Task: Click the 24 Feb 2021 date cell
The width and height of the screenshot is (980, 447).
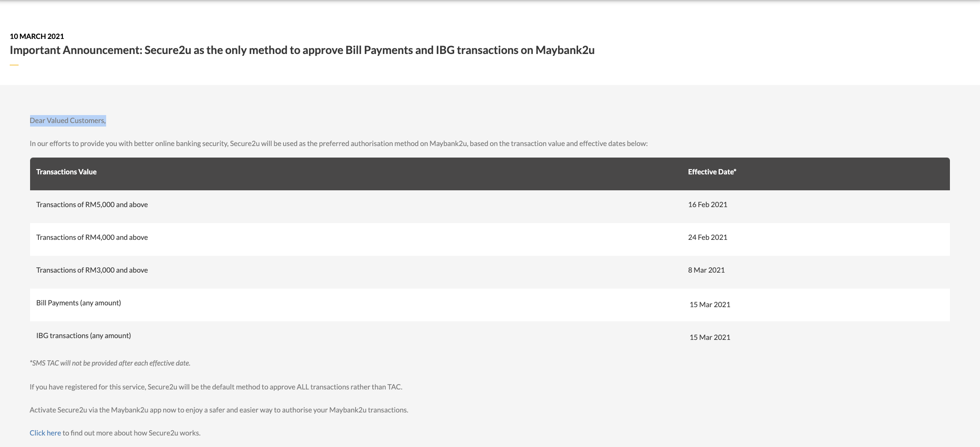Action: pyautogui.click(x=708, y=237)
